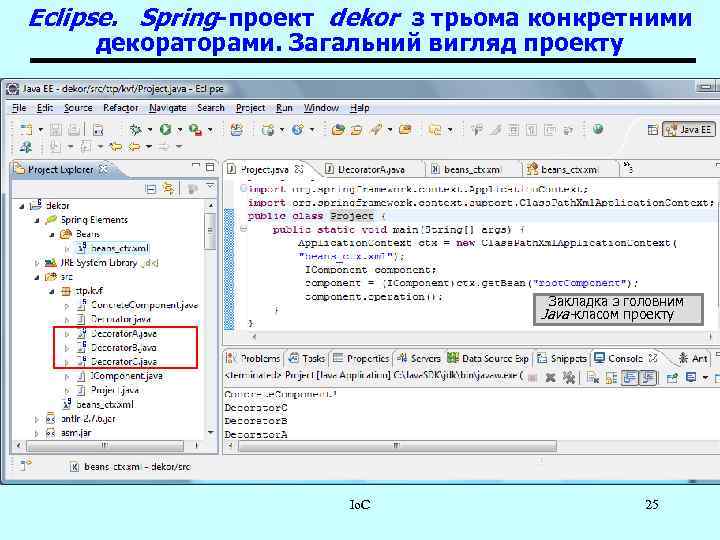Click the Display Selected Console icon
Image resolution: width=720 pixels, height=540 pixels.
click(x=691, y=377)
